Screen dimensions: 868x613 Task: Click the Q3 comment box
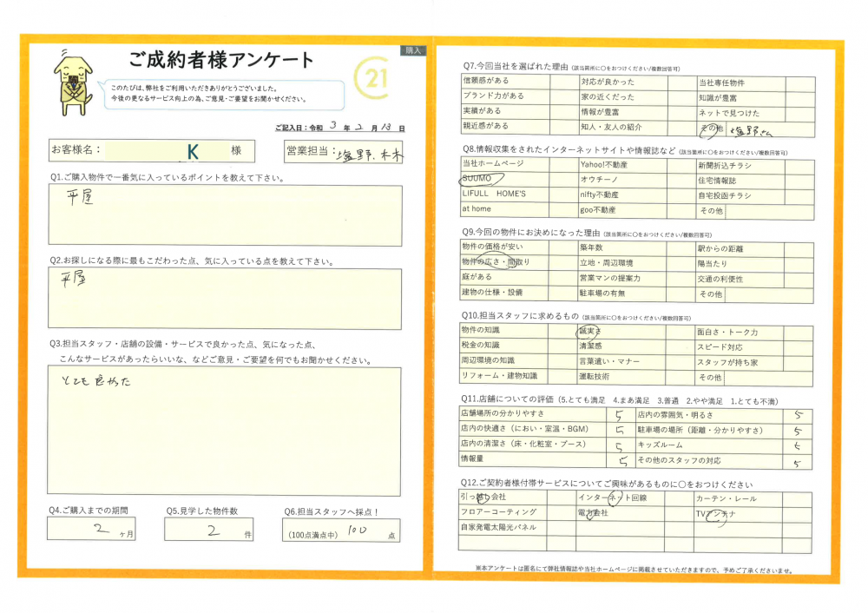[225, 431]
